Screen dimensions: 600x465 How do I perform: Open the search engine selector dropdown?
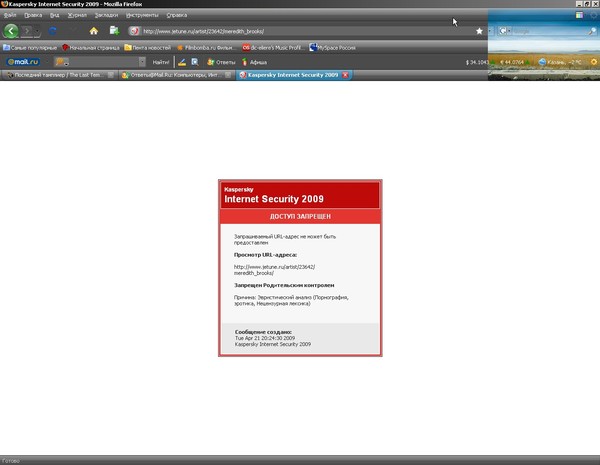(x=505, y=31)
